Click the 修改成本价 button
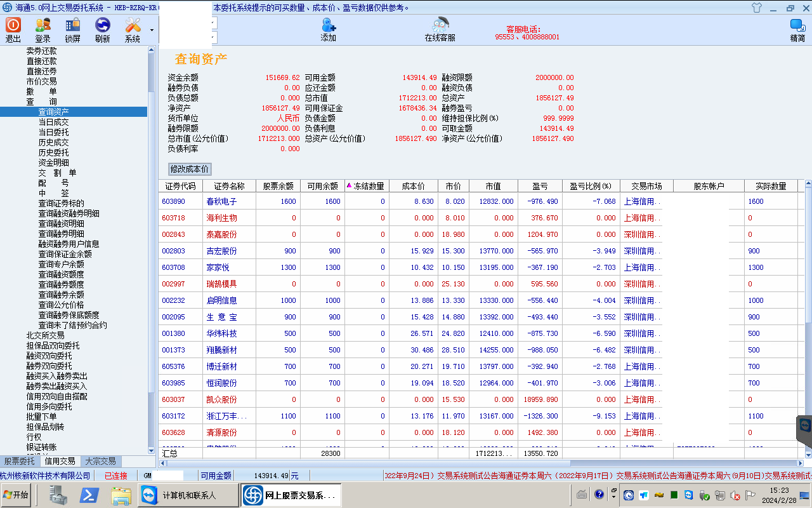 189,169
